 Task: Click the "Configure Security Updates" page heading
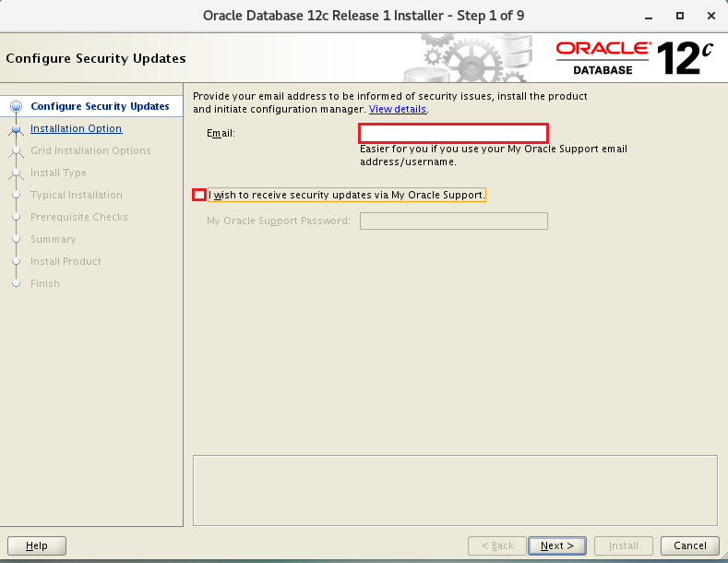[96, 58]
